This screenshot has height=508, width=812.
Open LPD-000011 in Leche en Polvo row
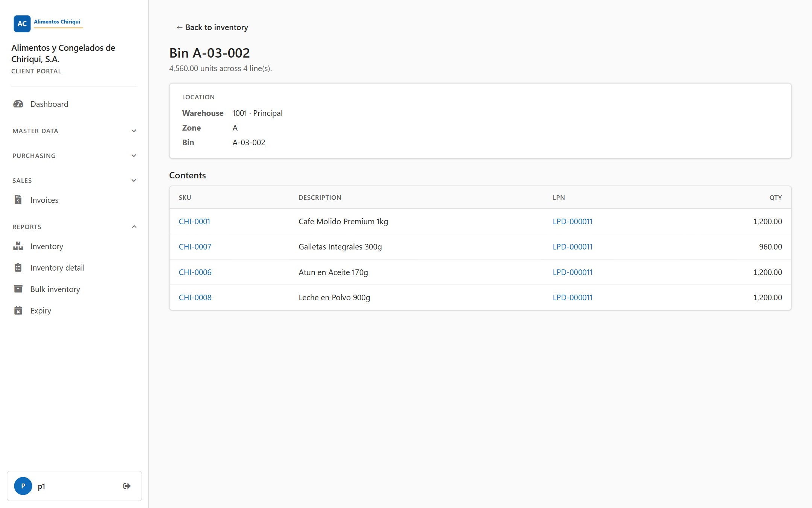pos(573,298)
